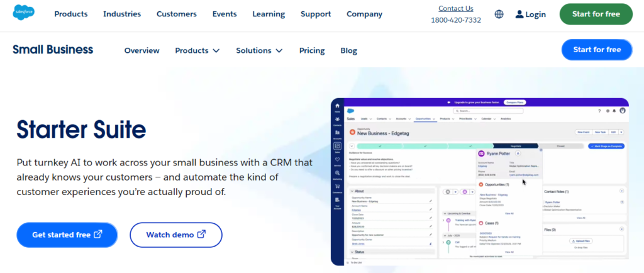
Task: Open the Contact Roles card dropdown arrow
Action: (x=621, y=191)
